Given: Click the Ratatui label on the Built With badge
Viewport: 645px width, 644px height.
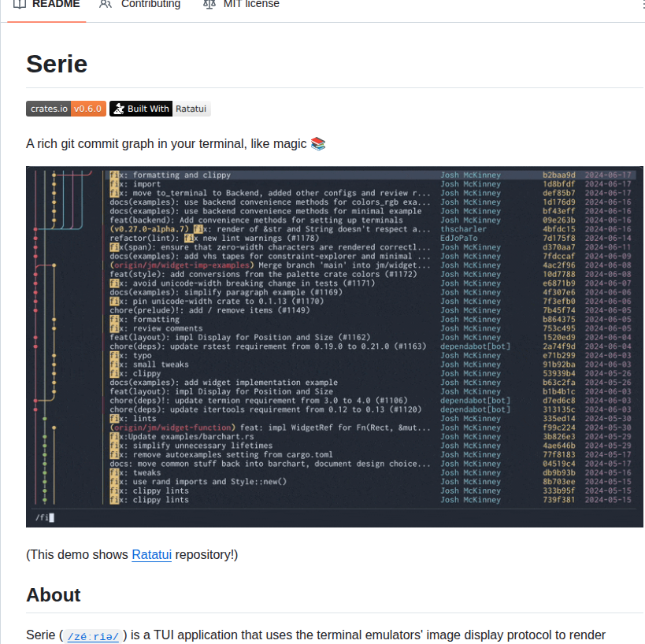Looking at the screenshot, I should [x=191, y=109].
